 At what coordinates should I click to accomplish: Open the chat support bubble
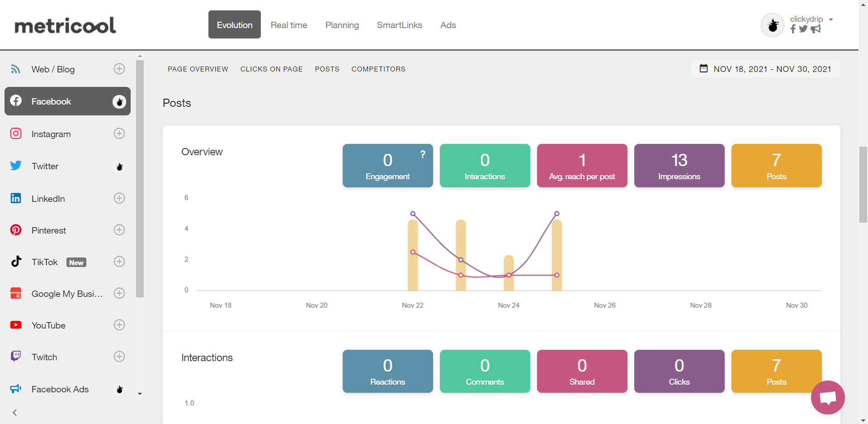tap(828, 397)
